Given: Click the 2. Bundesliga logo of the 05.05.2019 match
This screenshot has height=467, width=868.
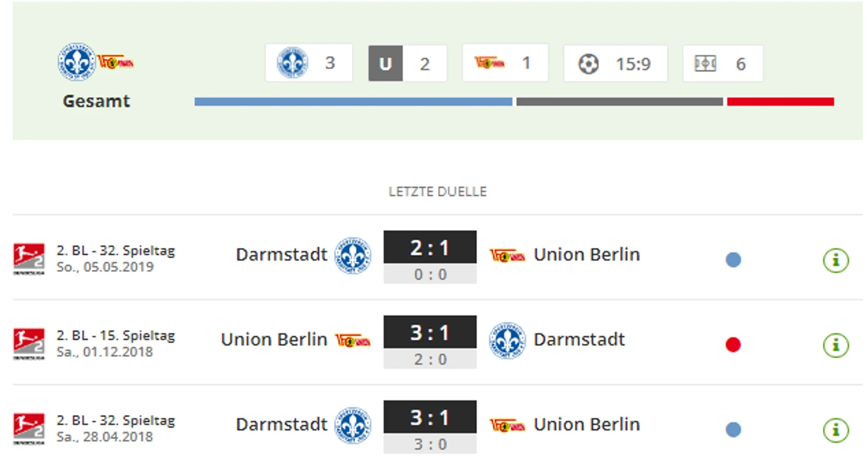Looking at the screenshot, I should click(29, 259).
